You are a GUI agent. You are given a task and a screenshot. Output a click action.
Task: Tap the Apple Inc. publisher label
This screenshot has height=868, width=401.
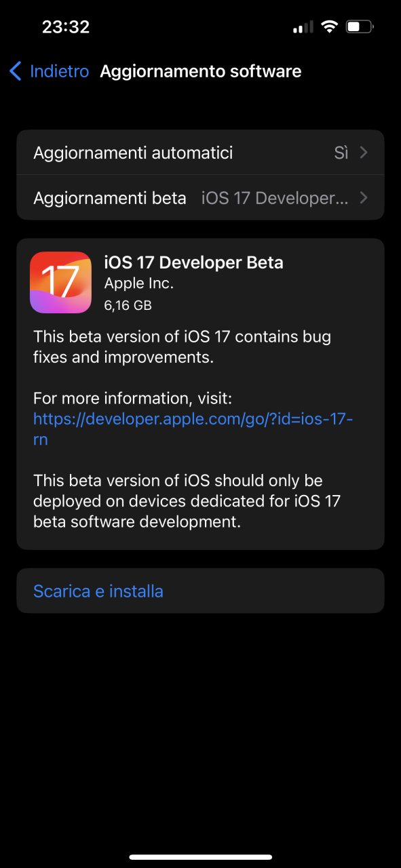pos(138,284)
